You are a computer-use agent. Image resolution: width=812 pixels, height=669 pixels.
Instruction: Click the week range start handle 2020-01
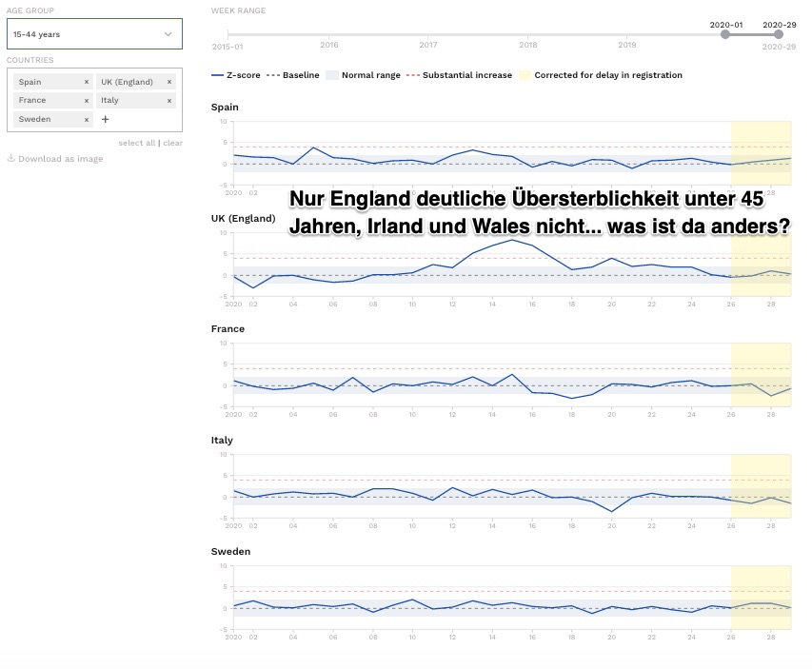tap(725, 34)
